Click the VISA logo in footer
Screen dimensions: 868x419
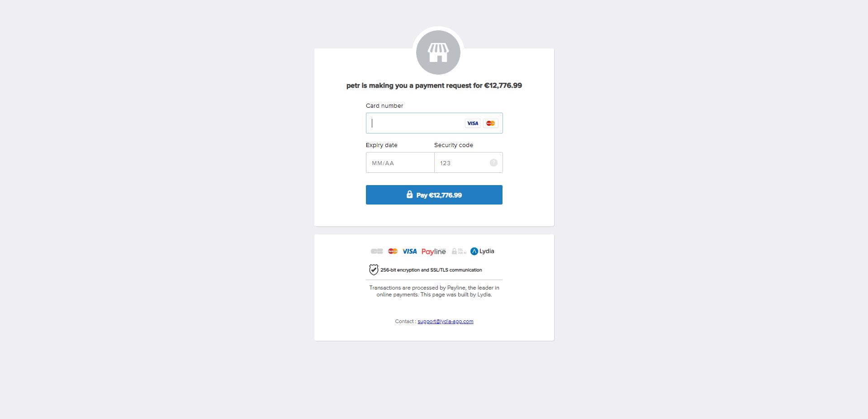410,251
